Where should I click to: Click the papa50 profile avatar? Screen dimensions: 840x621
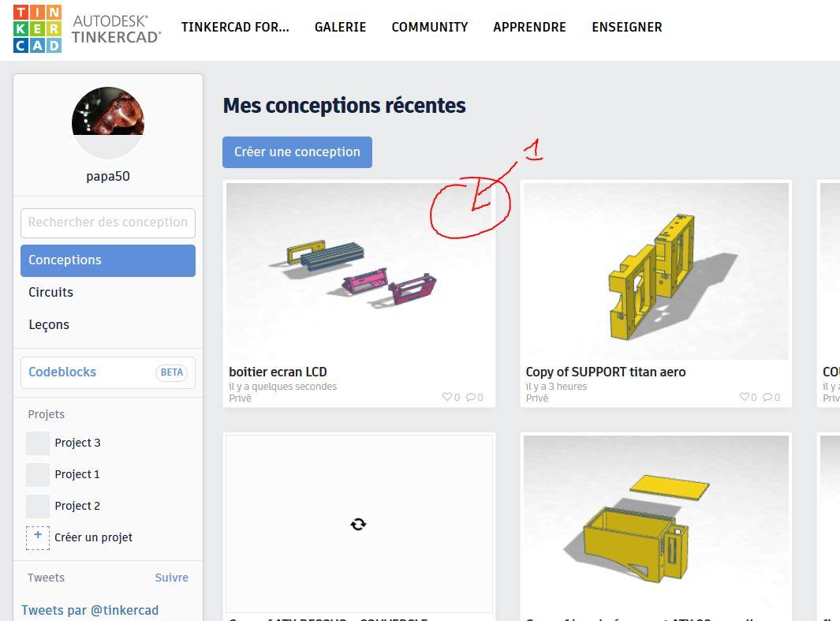click(108, 122)
